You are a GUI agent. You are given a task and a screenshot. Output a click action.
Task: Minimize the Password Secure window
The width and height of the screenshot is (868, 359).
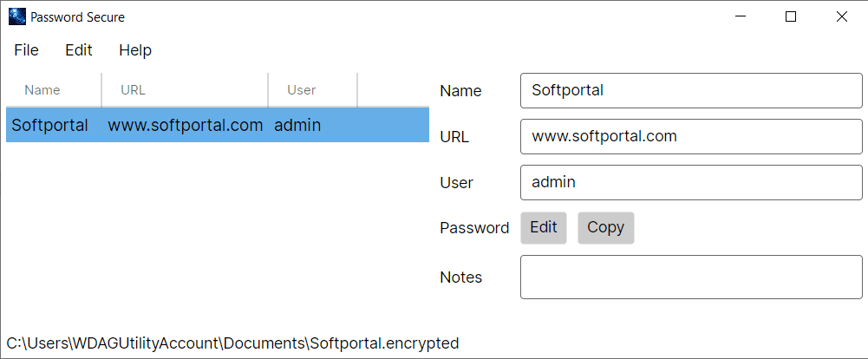(740, 16)
